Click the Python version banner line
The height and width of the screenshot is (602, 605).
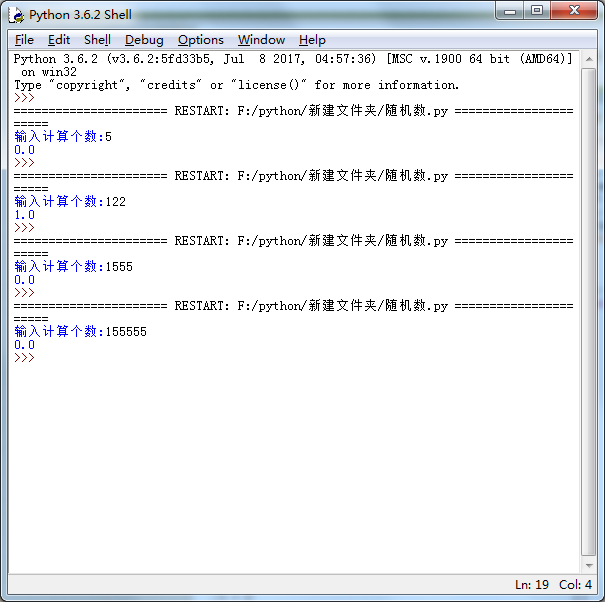pyautogui.click(x=293, y=59)
